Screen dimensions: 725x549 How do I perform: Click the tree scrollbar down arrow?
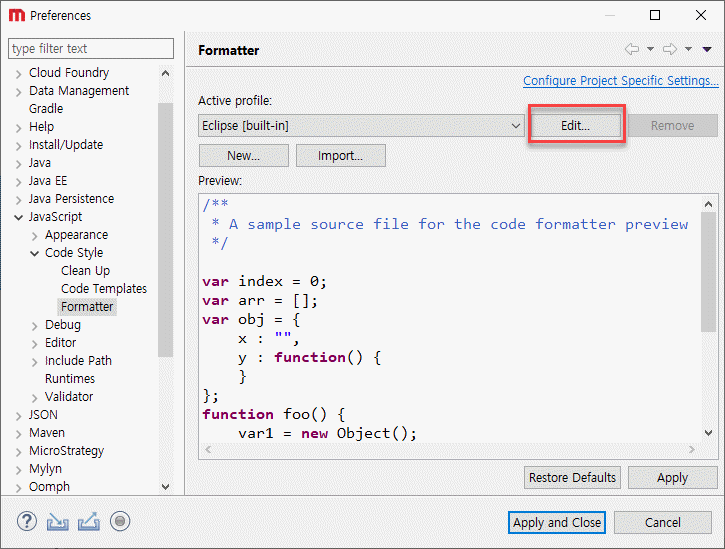click(165, 487)
